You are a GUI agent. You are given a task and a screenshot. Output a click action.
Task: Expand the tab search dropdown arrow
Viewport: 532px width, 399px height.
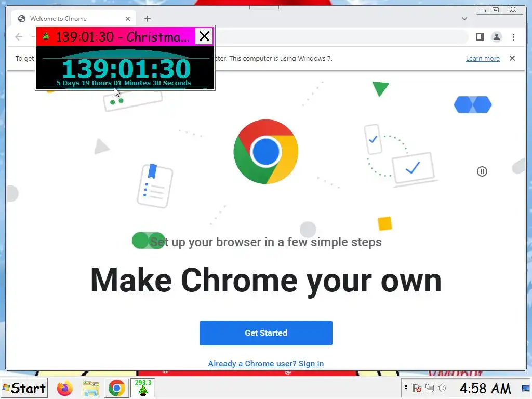(x=464, y=19)
